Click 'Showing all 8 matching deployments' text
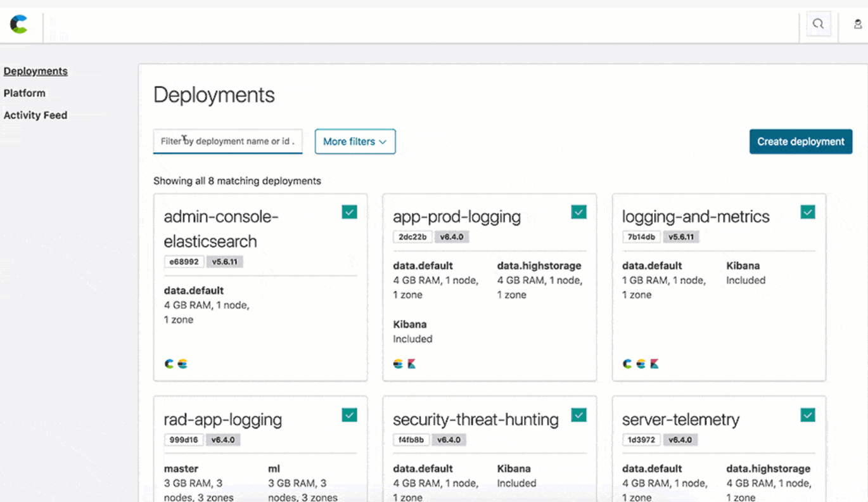Image resolution: width=868 pixels, height=502 pixels. [237, 181]
